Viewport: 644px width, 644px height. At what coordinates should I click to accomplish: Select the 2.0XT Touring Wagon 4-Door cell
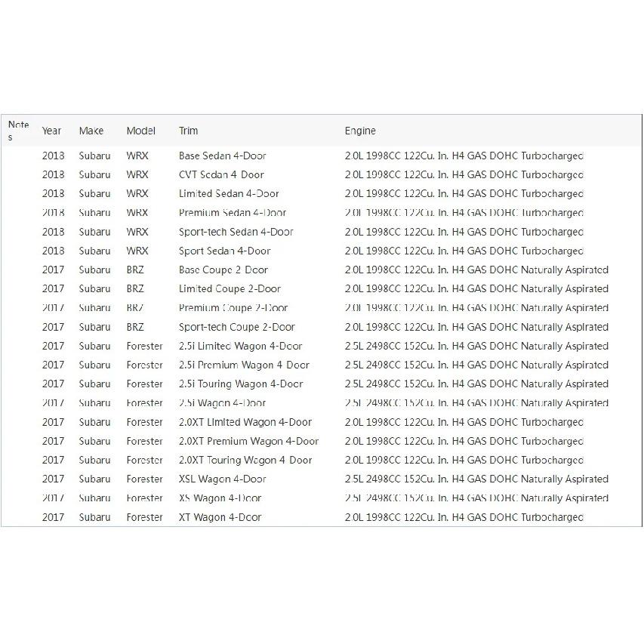click(245, 460)
